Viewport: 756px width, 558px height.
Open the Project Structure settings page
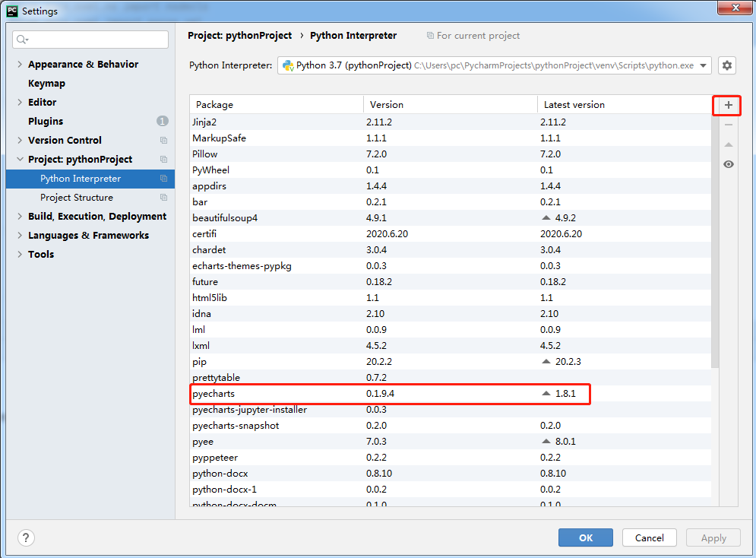[76, 198]
